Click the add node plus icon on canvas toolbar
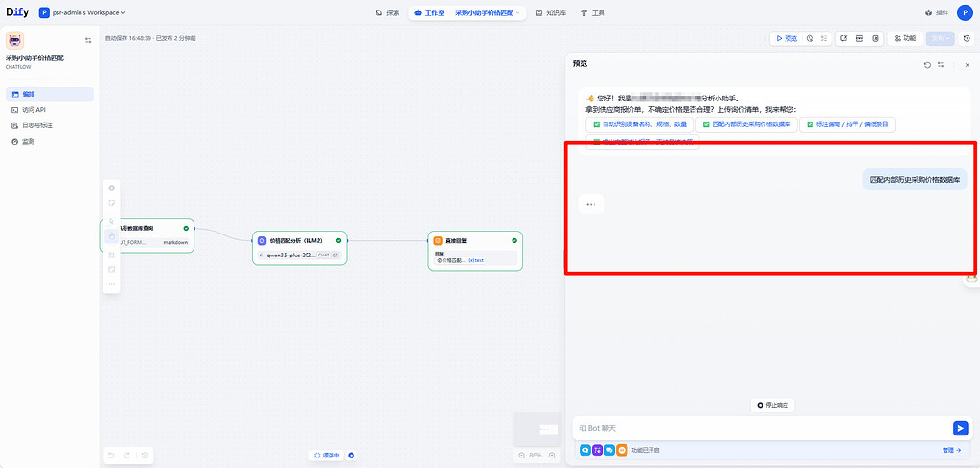This screenshot has height=468, width=980. (112, 188)
